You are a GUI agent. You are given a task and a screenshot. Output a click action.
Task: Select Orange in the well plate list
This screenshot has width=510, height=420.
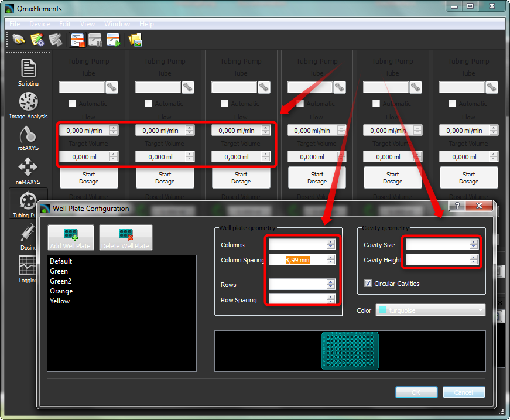(61, 291)
